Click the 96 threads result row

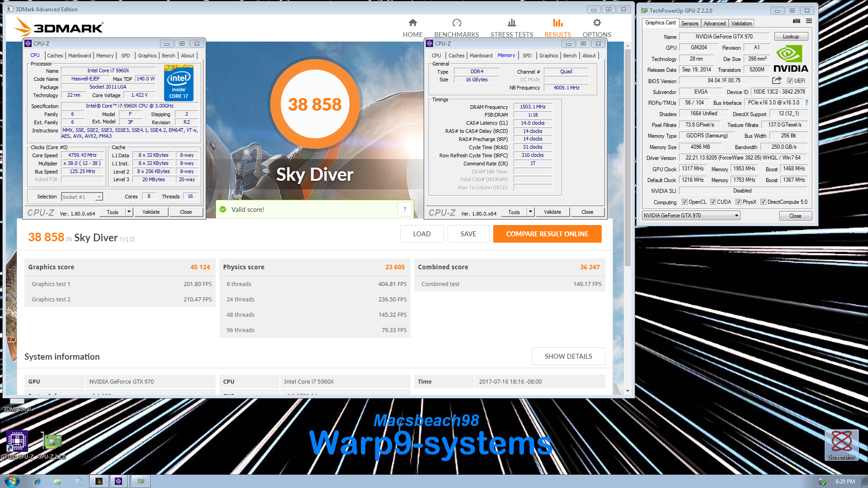coord(315,330)
